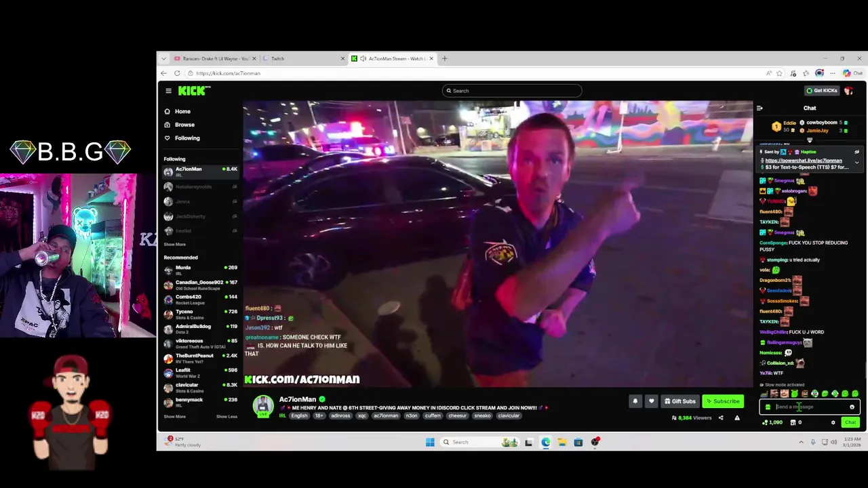Toggle notification bell for Ac7ionMan
The height and width of the screenshot is (488, 868).
635,401
